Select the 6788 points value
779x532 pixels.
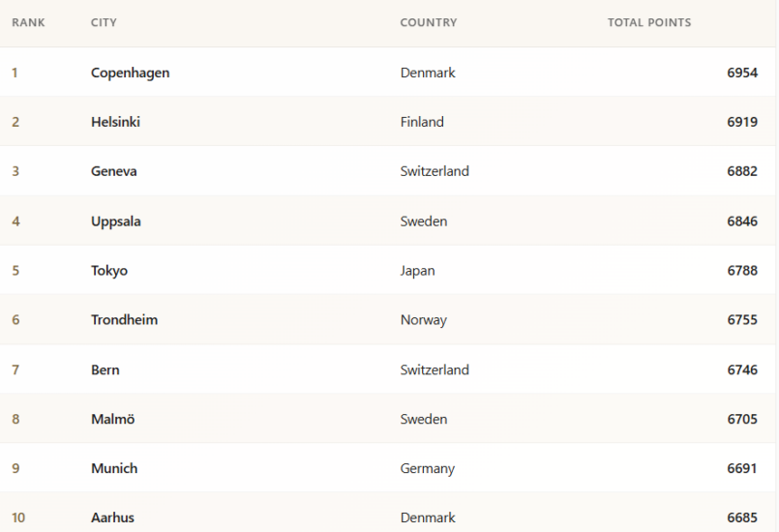coord(742,271)
